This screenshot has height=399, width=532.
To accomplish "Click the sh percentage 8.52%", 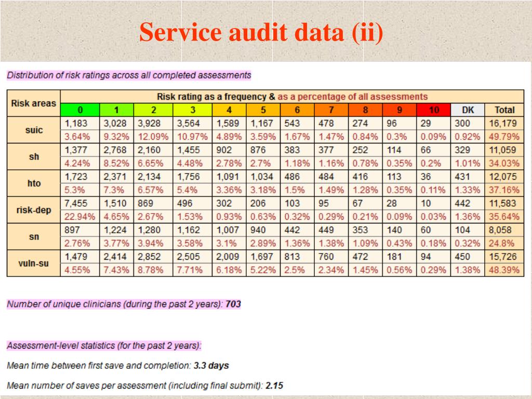I will pyautogui.click(x=116, y=163).
